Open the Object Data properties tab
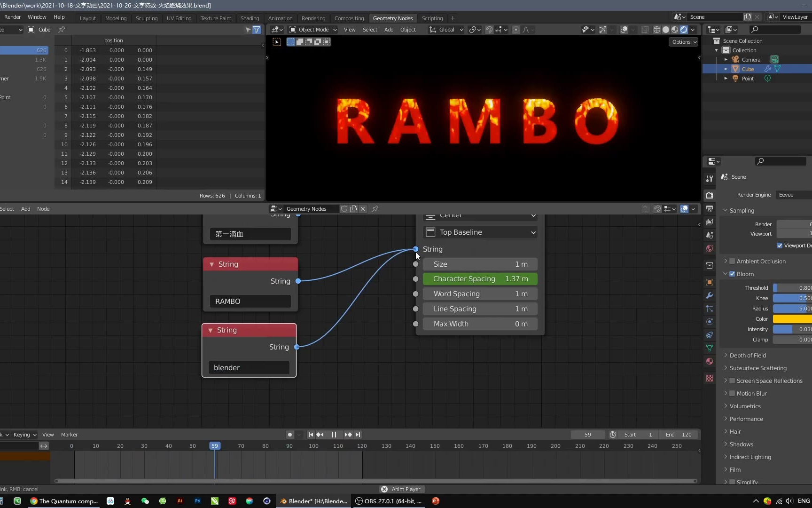This screenshot has height=508, width=812. tap(710, 348)
